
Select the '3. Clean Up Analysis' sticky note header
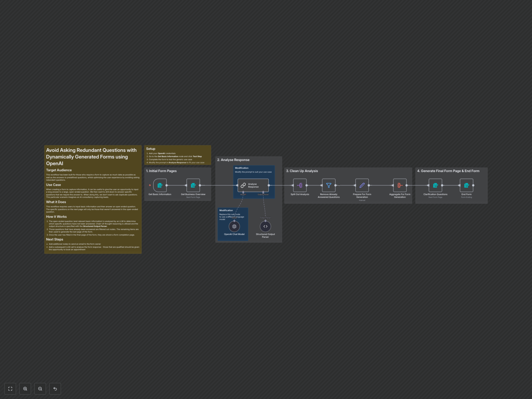[x=302, y=171]
